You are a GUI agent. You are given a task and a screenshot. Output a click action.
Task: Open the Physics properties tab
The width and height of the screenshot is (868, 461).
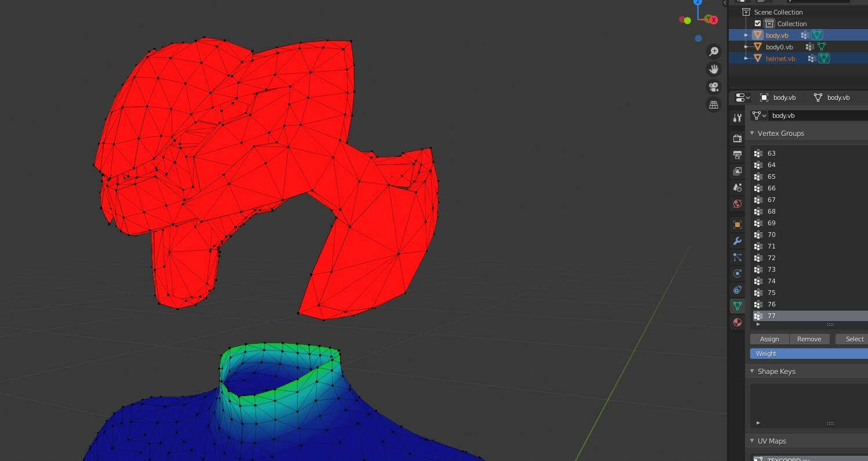coord(737,273)
